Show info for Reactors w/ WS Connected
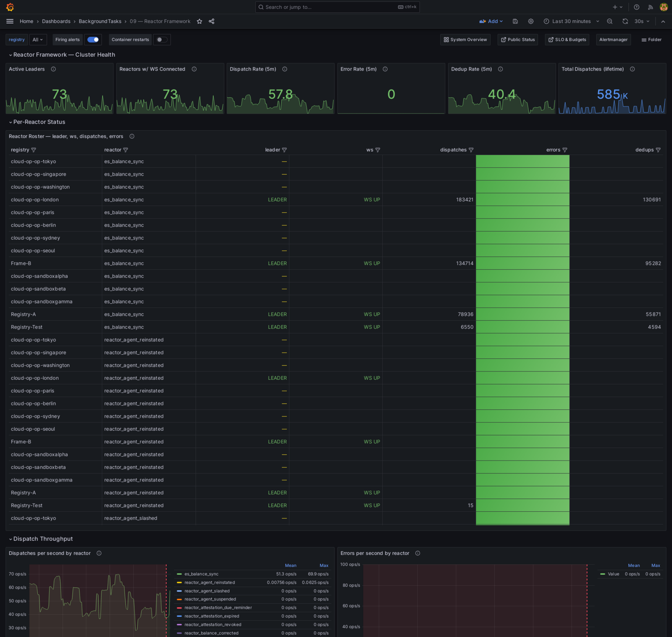672x637 pixels. [194, 69]
